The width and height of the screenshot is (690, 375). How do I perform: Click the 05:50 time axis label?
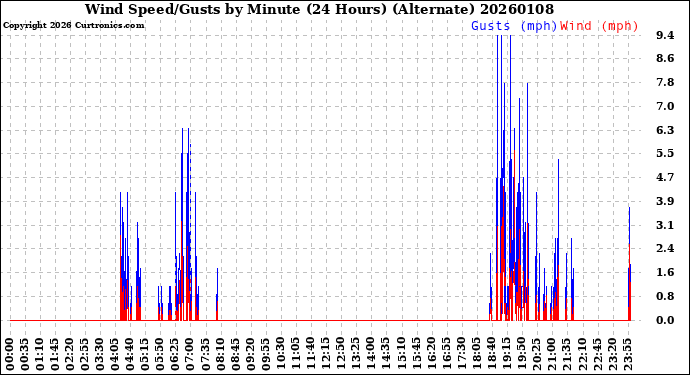(160, 355)
